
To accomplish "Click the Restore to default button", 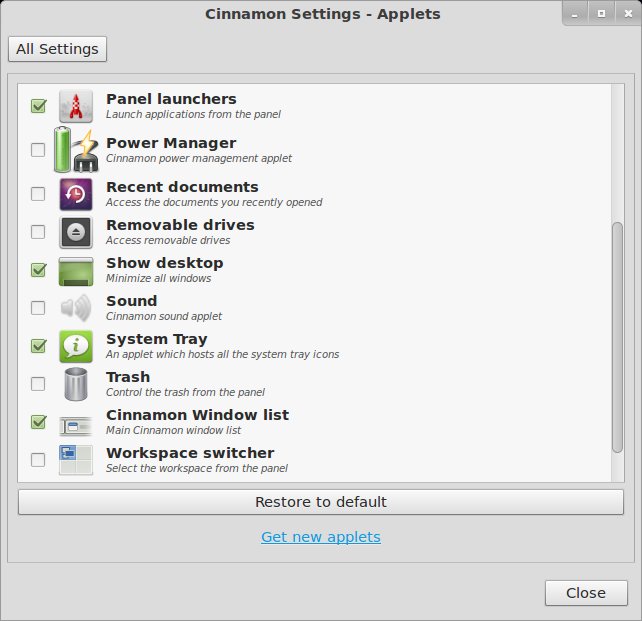I will 321,502.
